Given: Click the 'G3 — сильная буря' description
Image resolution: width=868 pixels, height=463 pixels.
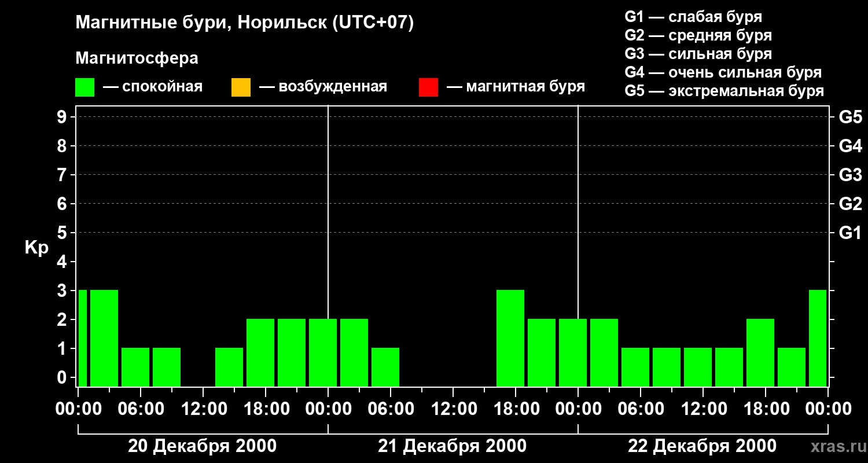Looking at the screenshot, I should (698, 53).
